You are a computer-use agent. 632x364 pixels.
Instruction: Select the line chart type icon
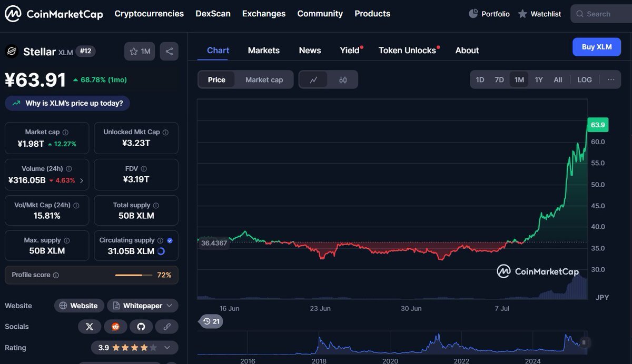pos(314,80)
